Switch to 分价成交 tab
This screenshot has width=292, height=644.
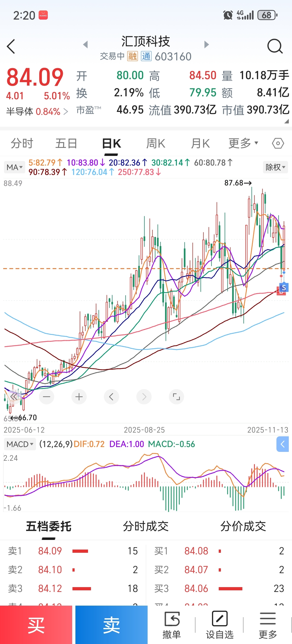click(243, 526)
